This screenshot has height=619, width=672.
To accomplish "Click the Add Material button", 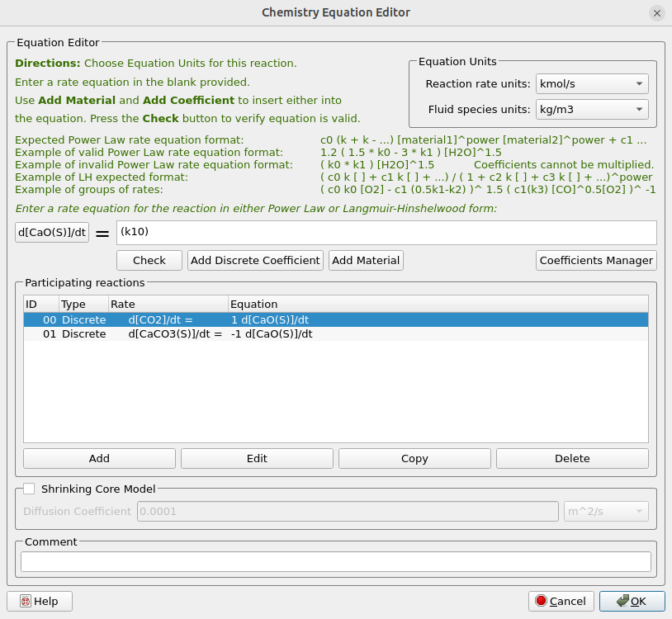I will pyautogui.click(x=366, y=260).
